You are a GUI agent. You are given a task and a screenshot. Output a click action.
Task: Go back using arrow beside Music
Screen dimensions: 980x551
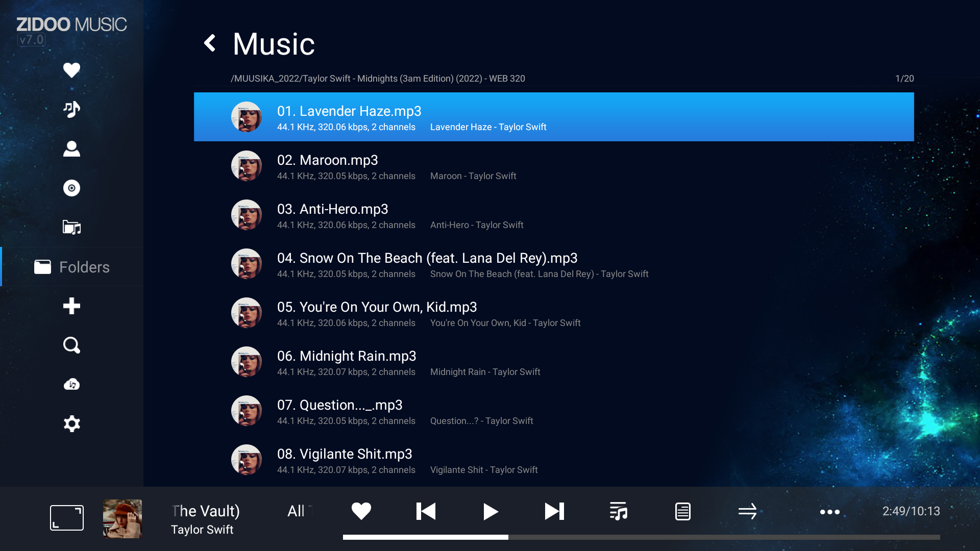pos(210,43)
